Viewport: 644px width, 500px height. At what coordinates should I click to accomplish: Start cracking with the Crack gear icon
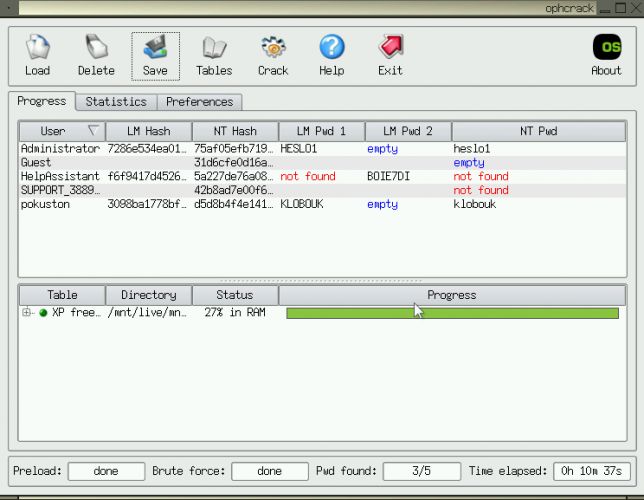coord(273,47)
